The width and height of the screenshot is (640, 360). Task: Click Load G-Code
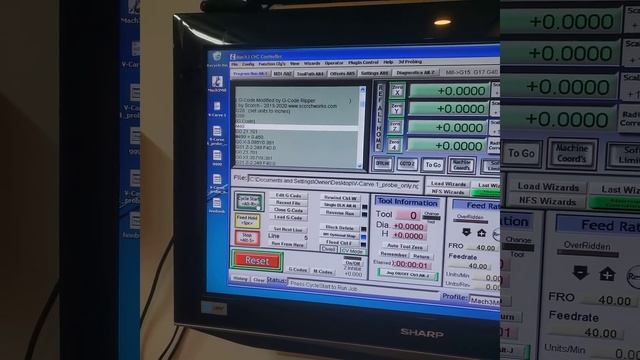(288, 218)
